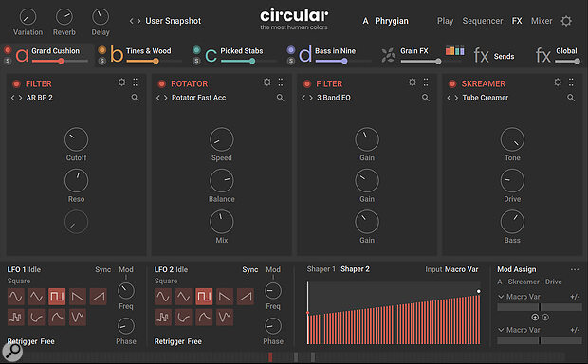Open fx Sends section
The width and height of the screenshot is (588, 364).
[494, 56]
